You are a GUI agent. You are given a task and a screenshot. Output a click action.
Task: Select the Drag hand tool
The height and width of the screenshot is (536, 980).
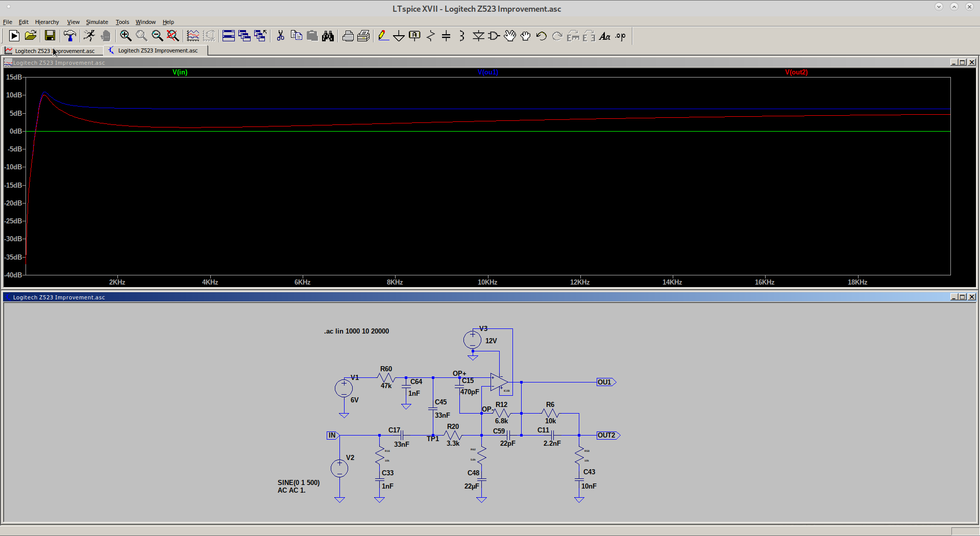pos(526,36)
